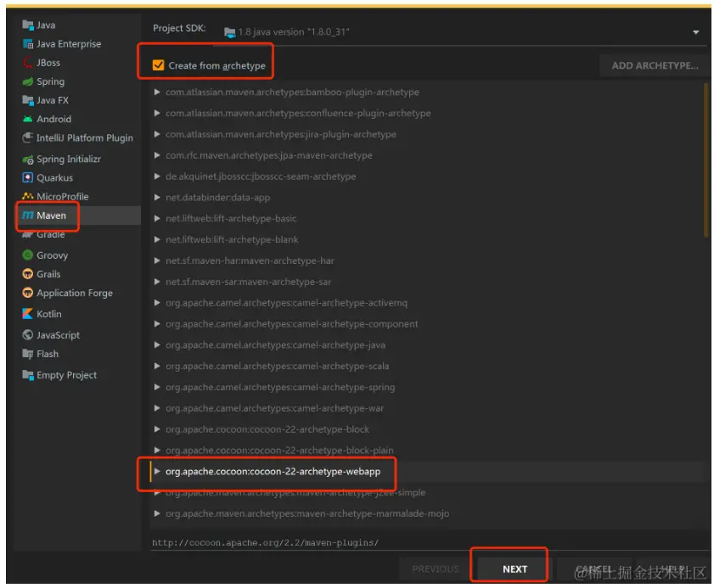Open the Project SDK dropdown arrow
Screen dimensions: 714x588
696,32
